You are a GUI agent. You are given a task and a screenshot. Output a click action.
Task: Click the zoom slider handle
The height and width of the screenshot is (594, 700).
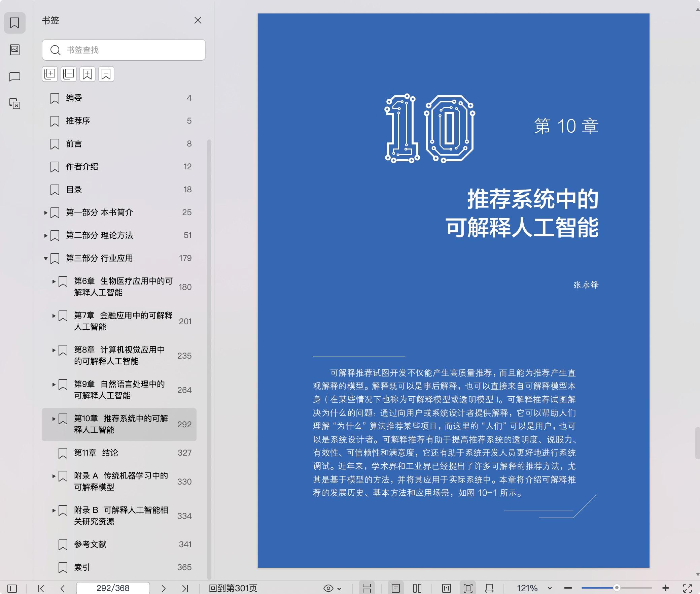[x=617, y=588]
